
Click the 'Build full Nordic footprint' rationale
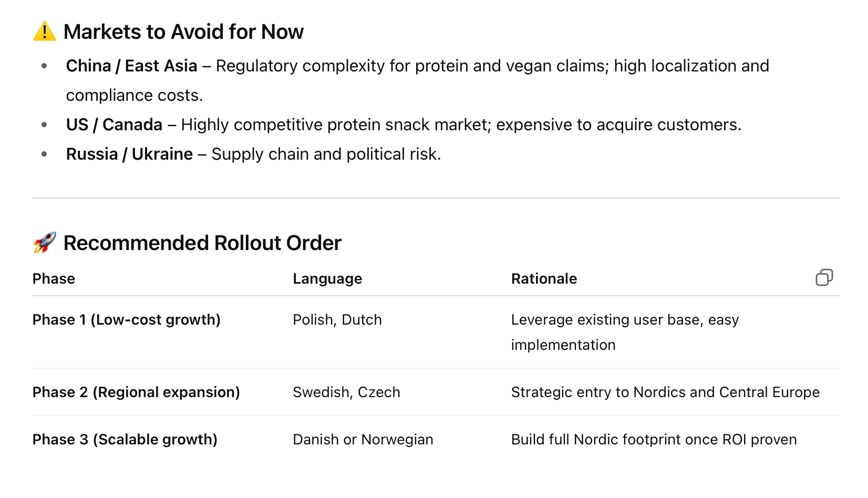coord(653,440)
